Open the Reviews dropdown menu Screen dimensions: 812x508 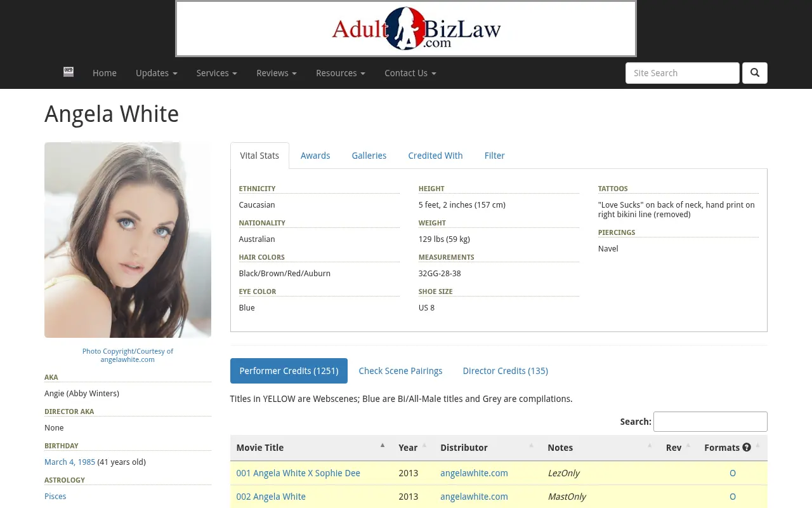tap(277, 73)
